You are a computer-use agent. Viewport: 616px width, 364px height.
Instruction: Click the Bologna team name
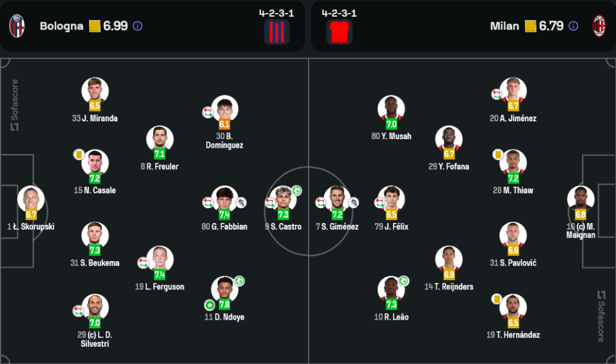(x=62, y=26)
